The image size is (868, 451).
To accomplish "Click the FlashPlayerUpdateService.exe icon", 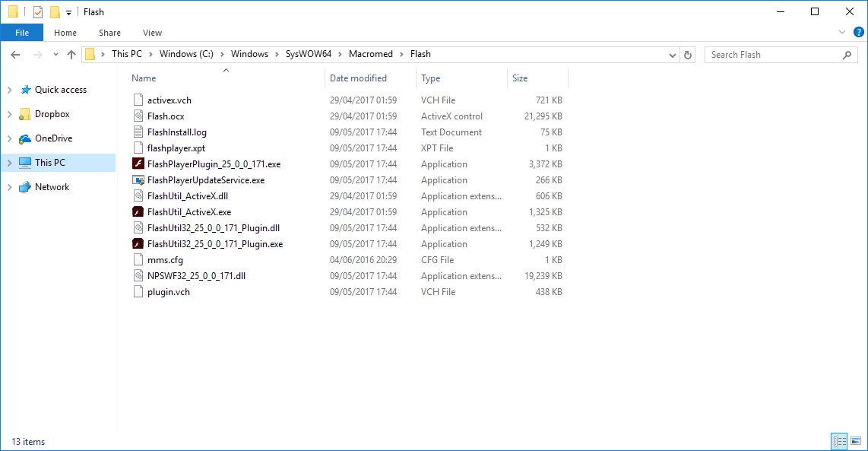I will coord(138,180).
